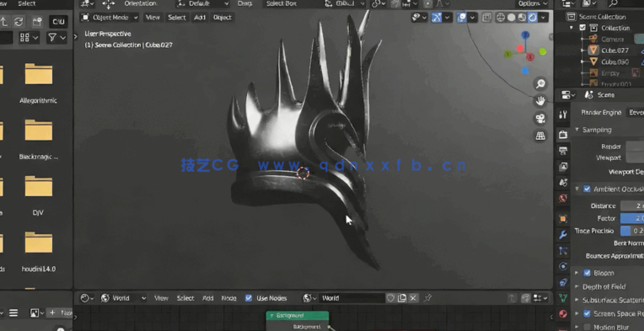The image size is (644, 331).
Task: Open the file browser display mode dropdown
Action: tap(30, 38)
